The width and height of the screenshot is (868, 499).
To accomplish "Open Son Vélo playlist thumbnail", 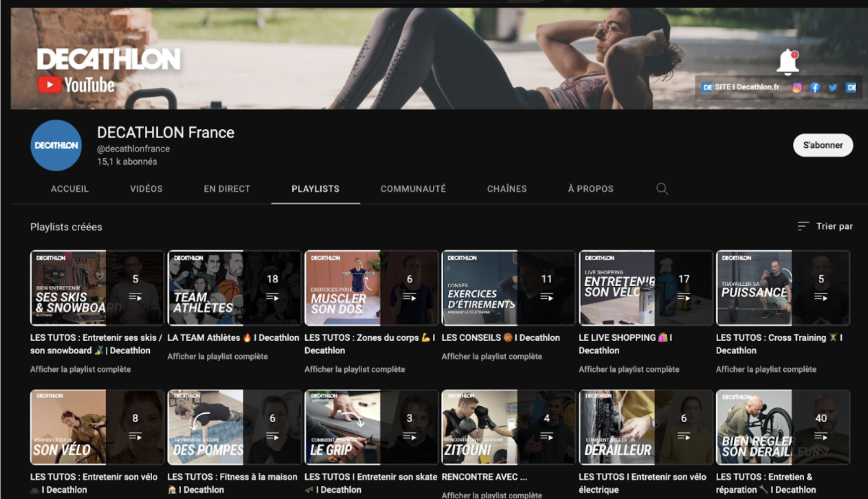I will pos(97,427).
